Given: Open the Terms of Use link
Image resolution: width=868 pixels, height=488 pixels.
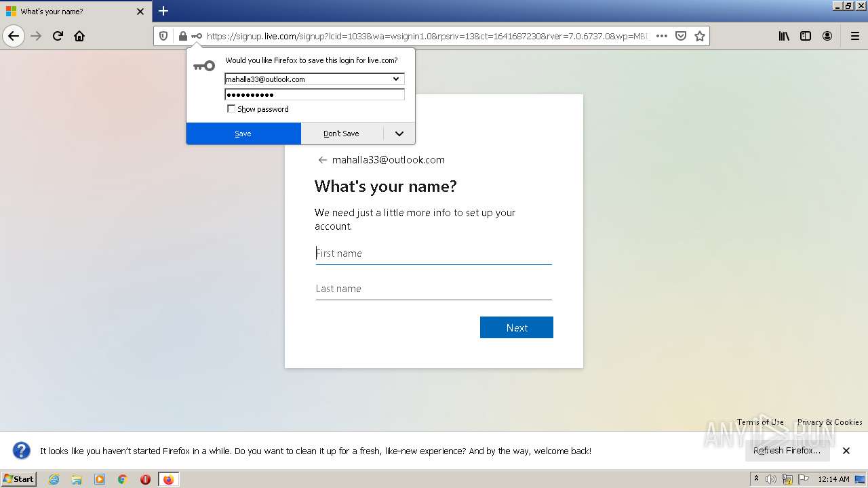Looking at the screenshot, I should tap(760, 422).
